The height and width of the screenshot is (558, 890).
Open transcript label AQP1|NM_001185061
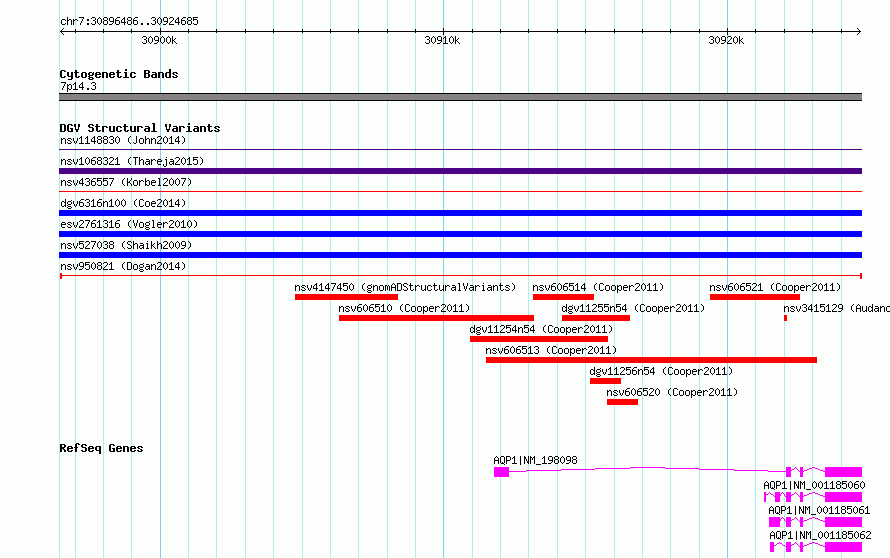click(818, 510)
